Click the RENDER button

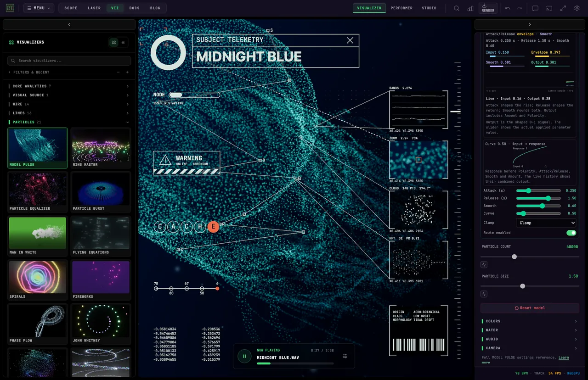(488, 8)
